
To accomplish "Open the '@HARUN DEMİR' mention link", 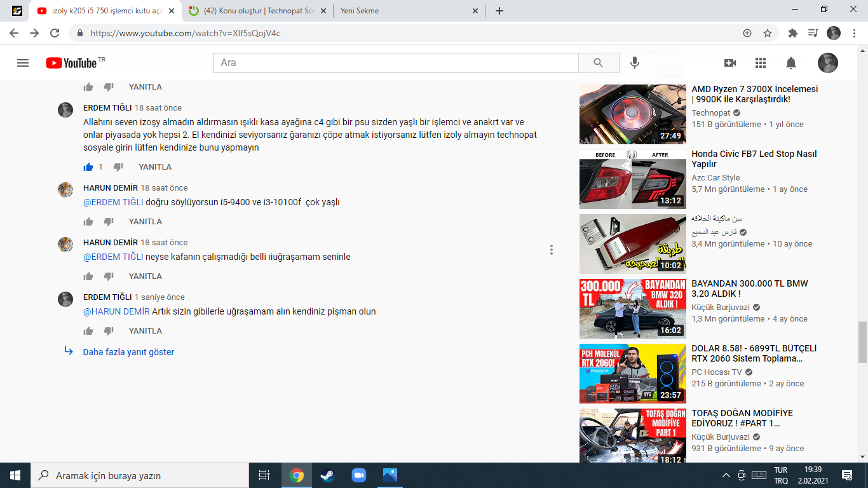I will pos(117,311).
